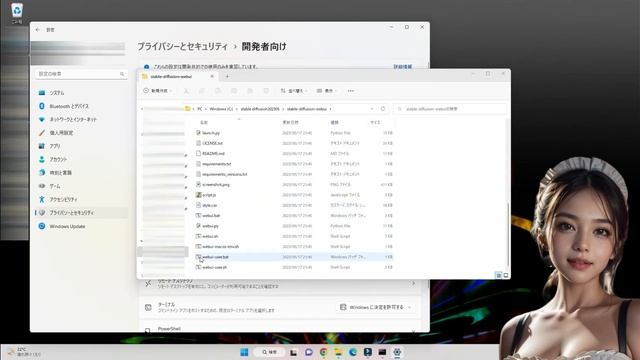This screenshot has width=640, height=360.
Task: Click the Rename icon in Explorer toolbar
Action: [x=234, y=91]
